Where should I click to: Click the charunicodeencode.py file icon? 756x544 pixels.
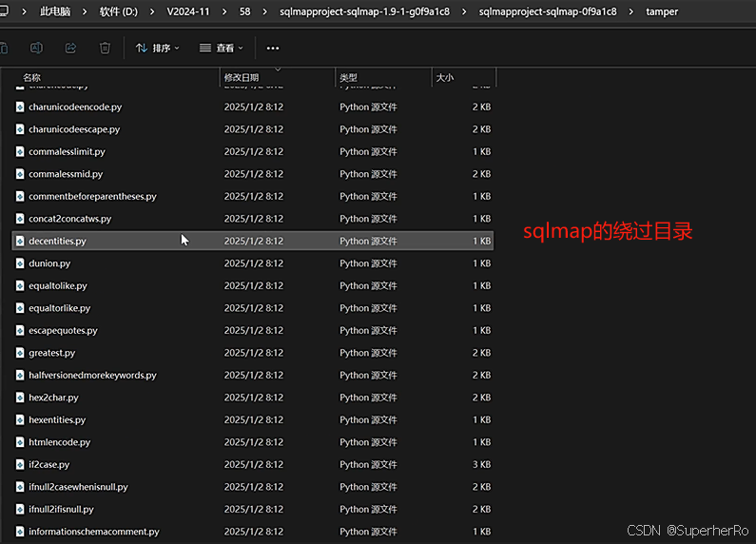click(x=20, y=107)
